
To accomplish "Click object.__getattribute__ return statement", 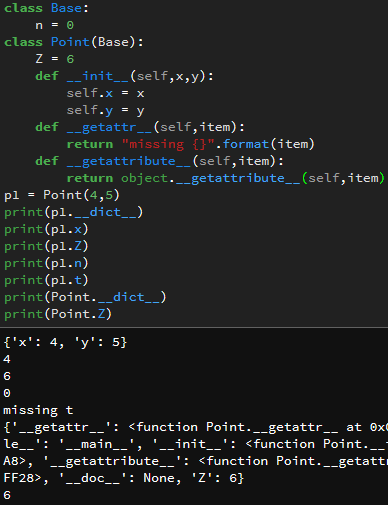I will tap(226, 178).
